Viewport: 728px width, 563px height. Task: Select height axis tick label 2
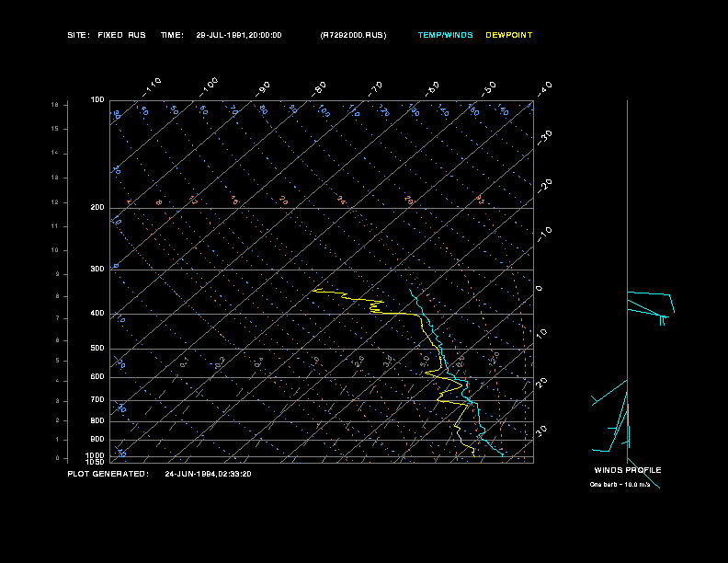58,420
